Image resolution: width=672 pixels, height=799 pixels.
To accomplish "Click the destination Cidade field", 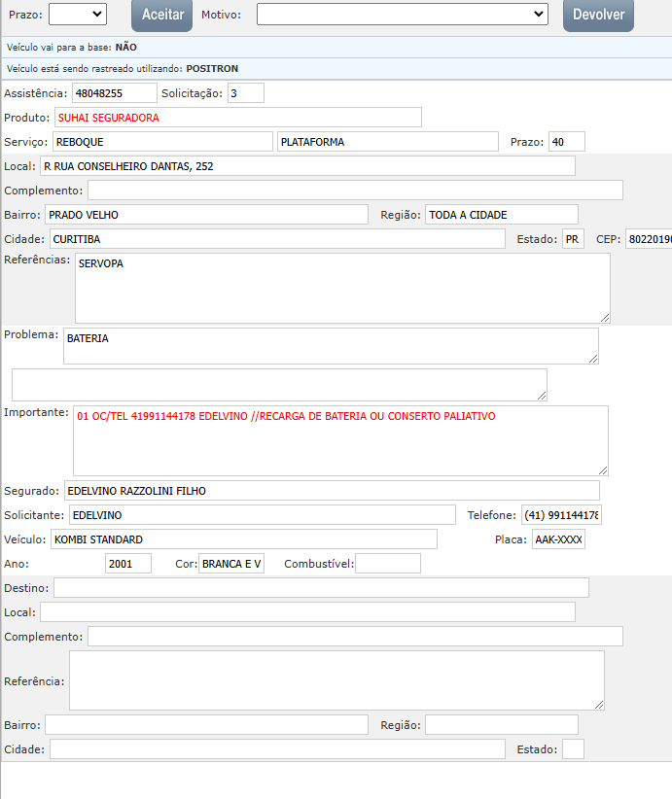I will pos(277,749).
